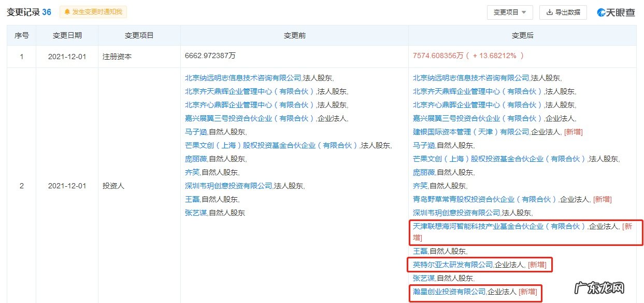The image size is (644, 303).
Task: Click the 发生变更时通知我 button
Action: coord(93,11)
